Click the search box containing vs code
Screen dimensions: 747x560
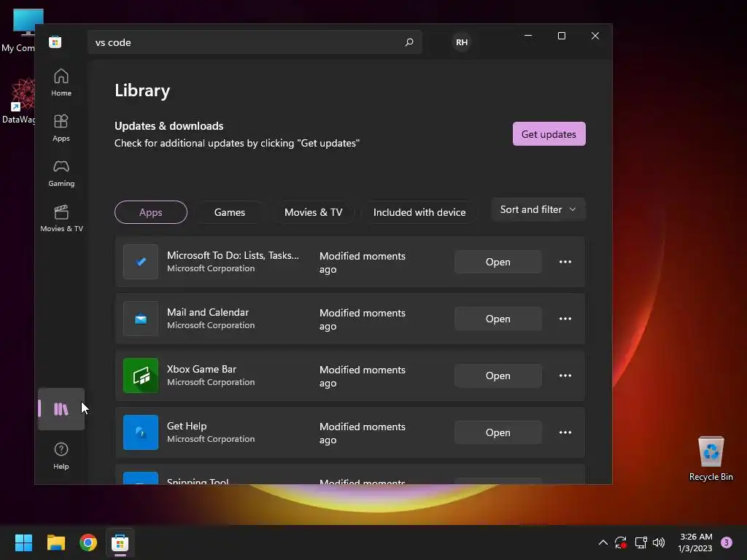[x=255, y=42]
